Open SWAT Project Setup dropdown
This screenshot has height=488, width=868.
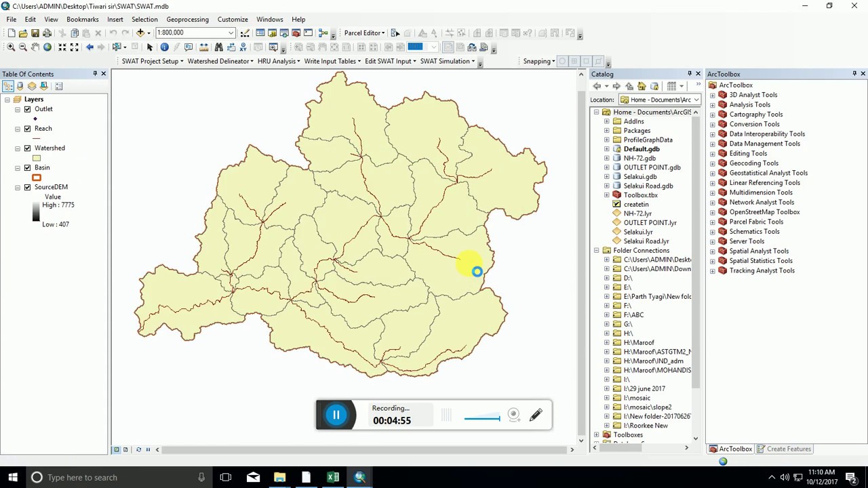(153, 61)
